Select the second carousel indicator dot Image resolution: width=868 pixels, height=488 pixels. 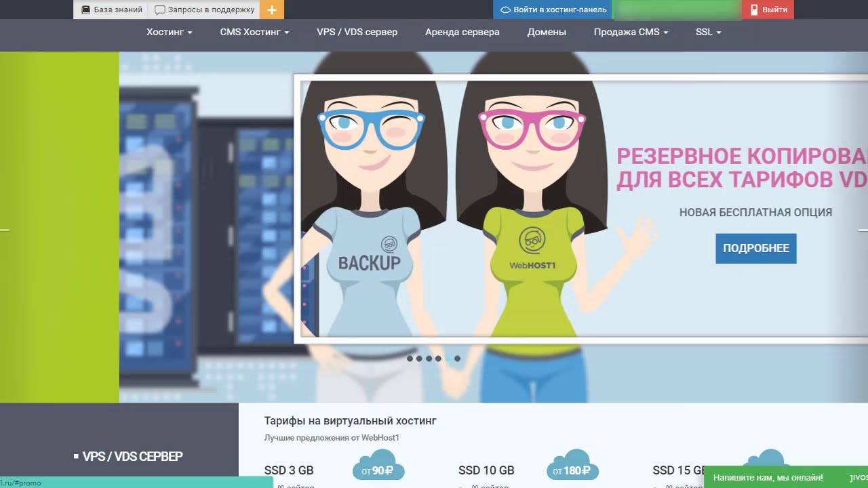pos(419,359)
